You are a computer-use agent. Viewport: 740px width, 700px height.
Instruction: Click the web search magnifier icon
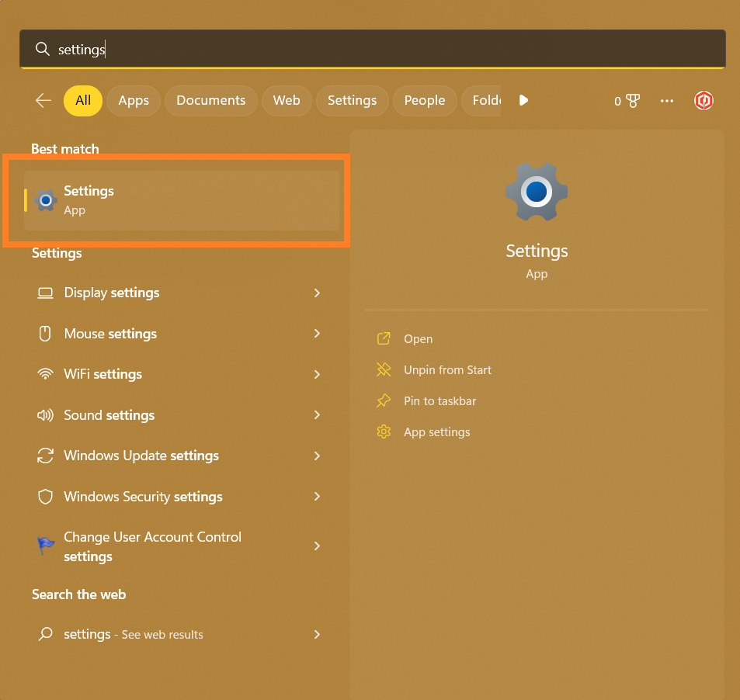pyautogui.click(x=45, y=634)
